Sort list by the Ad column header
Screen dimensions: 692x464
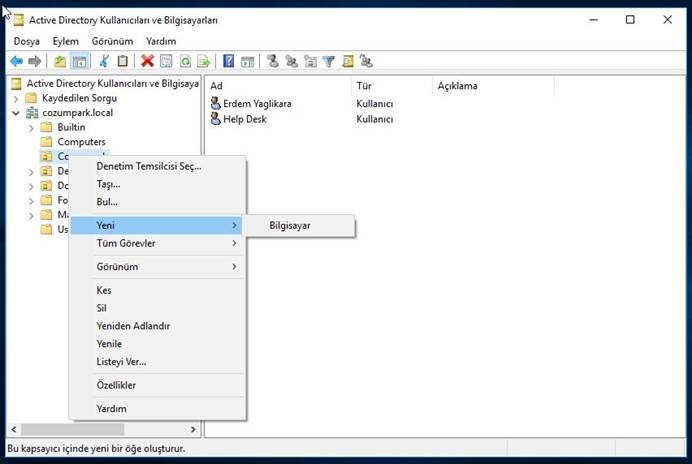coord(278,86)
